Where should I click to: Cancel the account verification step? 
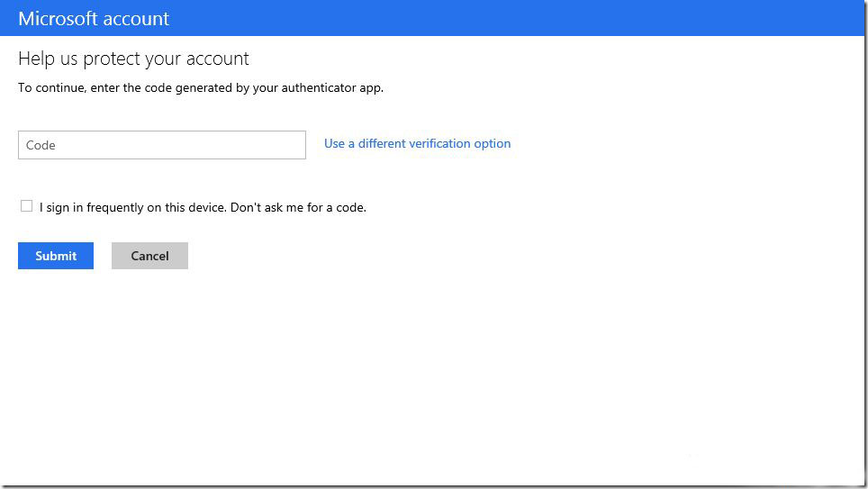click(x=149, y=256)
